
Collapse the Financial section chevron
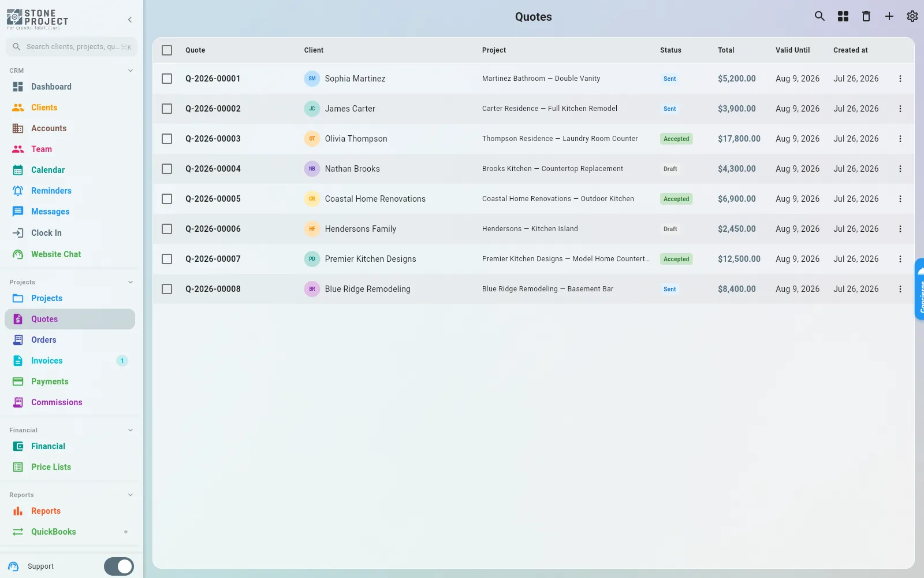click(x=131, y=430)
